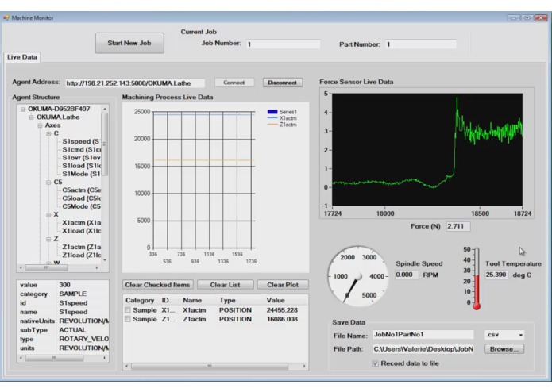Check the X1actm sample row checkbox
Viewport: 552px width, 392px height.
(128, 310)
